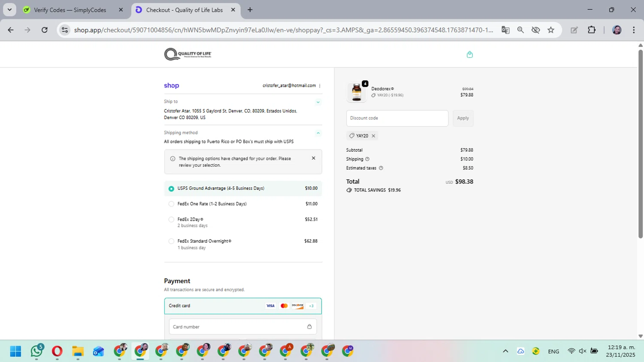This screenshot has width=644, height=362.
Task: Remove the YAY20 discount tag
Action: (374, 136)
